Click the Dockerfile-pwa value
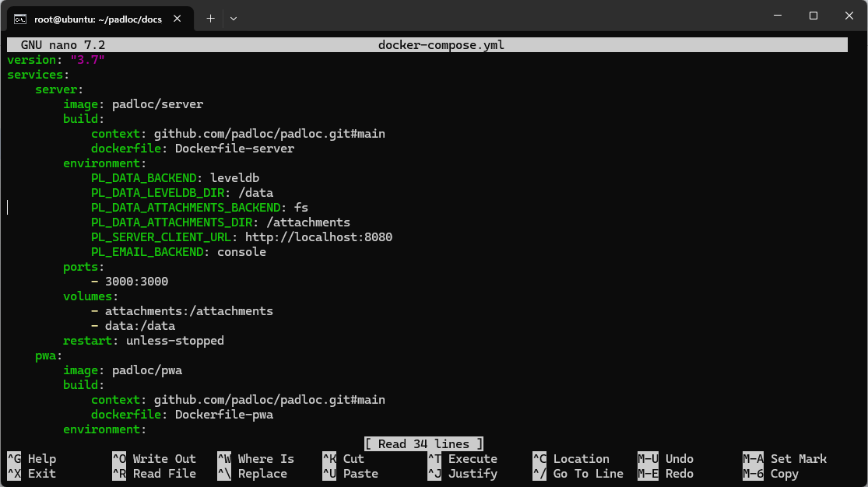868x487 pixels. pos(224,415)
